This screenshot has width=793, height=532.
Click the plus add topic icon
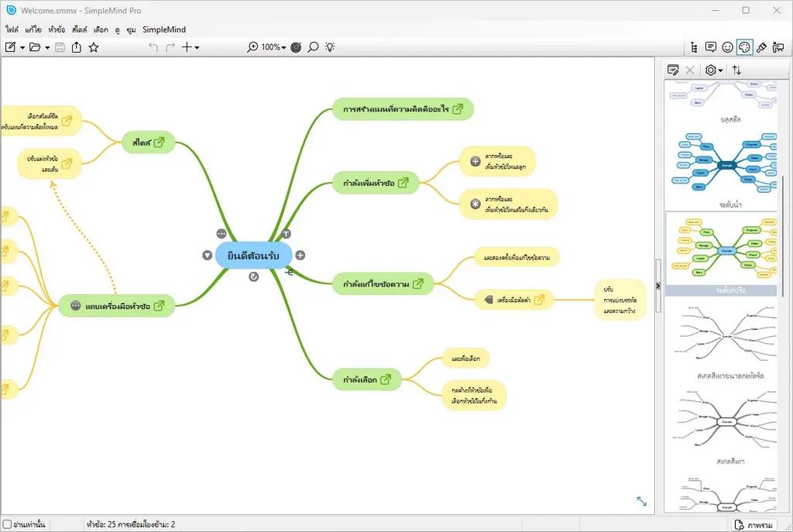coord(187,47)
